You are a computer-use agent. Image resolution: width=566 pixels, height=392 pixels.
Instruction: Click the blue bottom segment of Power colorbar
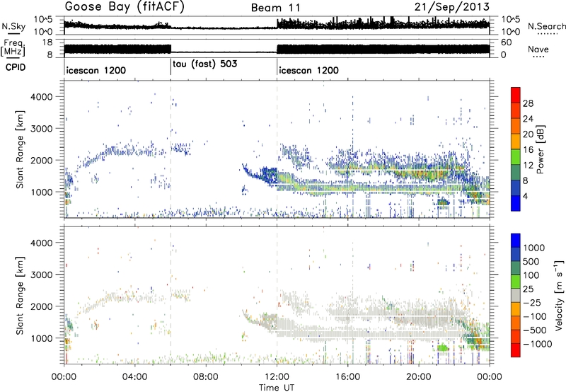[516, 203]
